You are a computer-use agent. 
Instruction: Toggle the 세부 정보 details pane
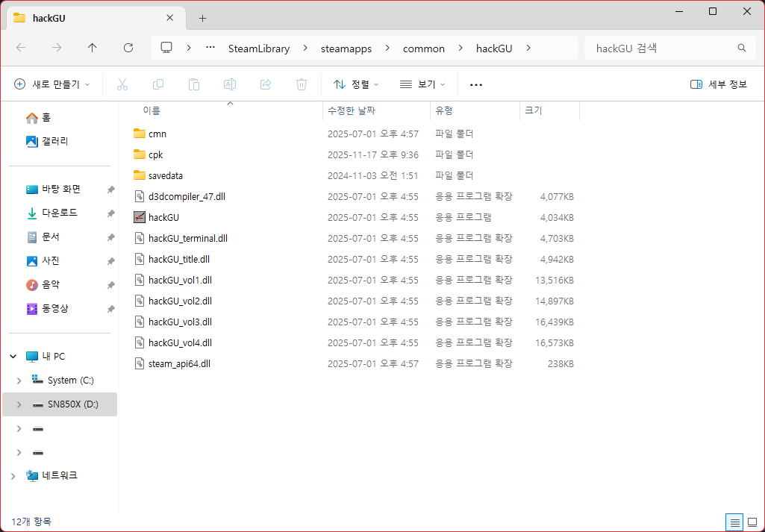click(x=719, y=84)
